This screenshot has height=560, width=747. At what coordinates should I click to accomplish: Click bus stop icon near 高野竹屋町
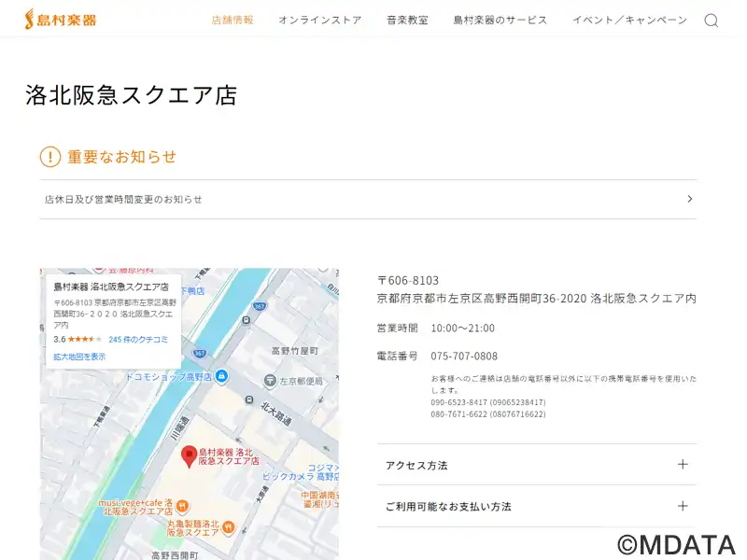pos(246,320)
